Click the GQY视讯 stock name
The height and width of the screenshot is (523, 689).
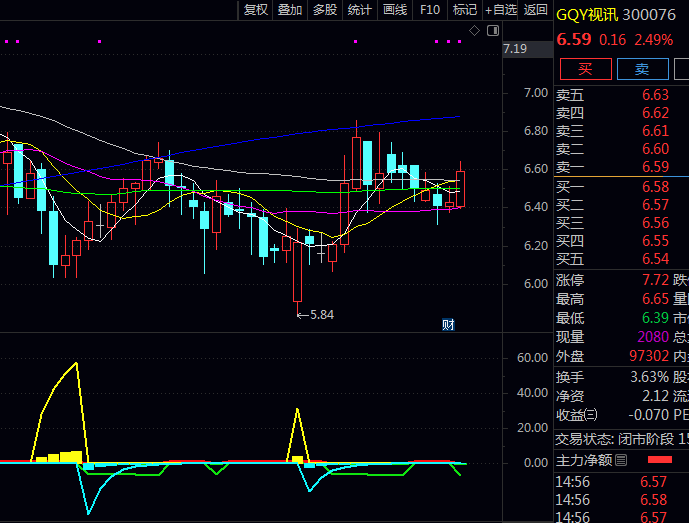coord(587,14)
